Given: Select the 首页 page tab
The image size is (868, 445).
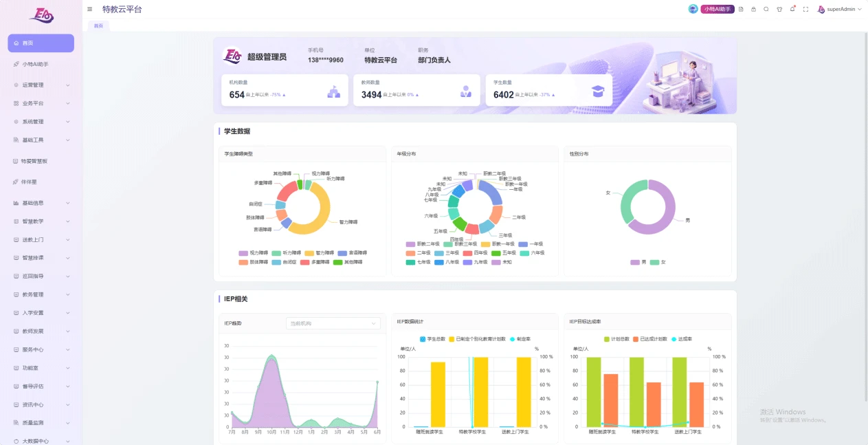Looking at the screenshot, I should (98, 25).
